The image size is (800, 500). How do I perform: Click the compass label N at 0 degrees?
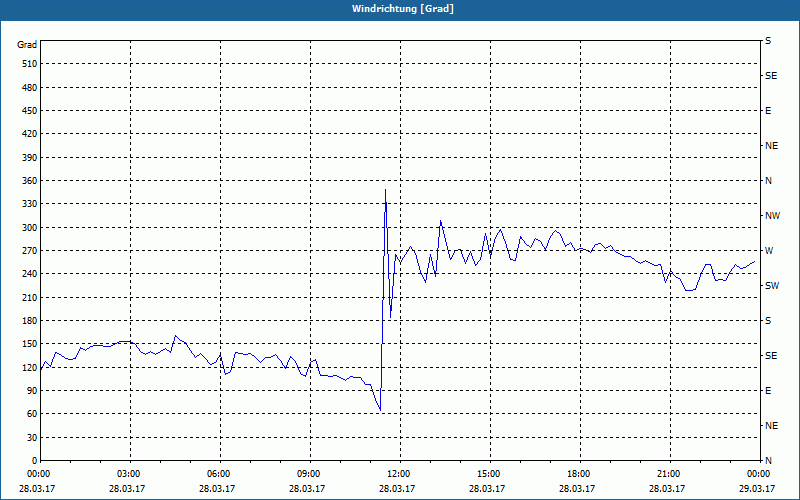(768, 461)
